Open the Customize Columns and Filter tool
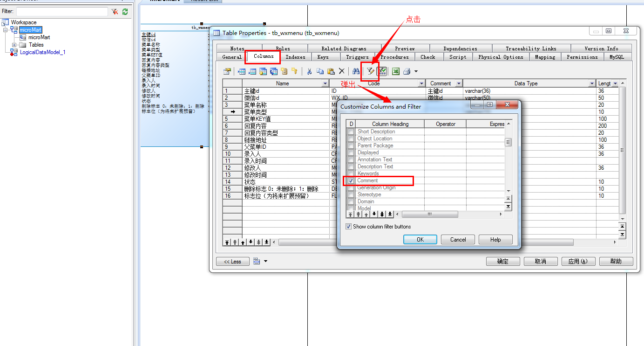The width and height of the screenshot is (644, 346). pyautogui.click(x=370, y=71)
